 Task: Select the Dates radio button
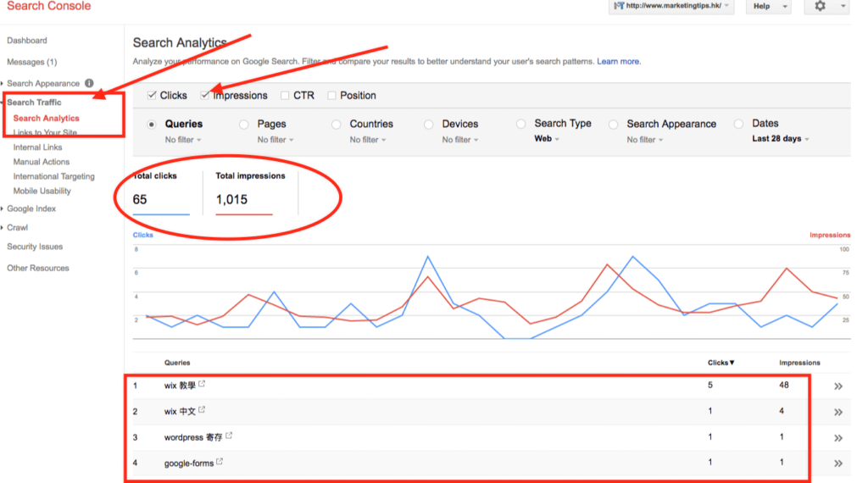738,124
